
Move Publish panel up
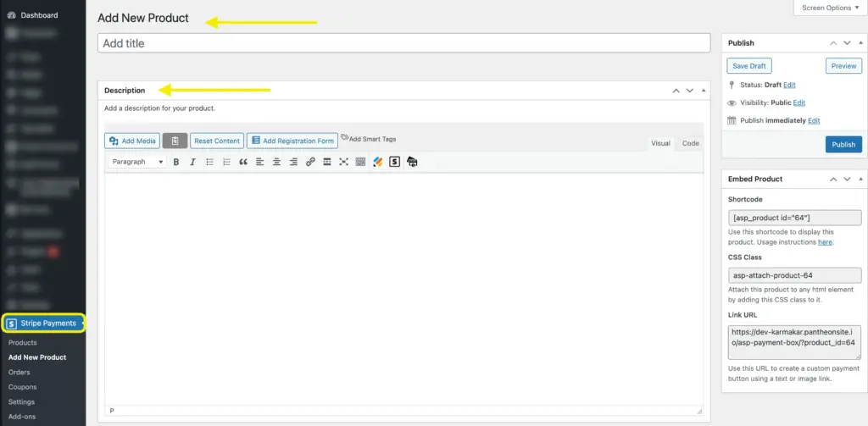click(833, 42)
